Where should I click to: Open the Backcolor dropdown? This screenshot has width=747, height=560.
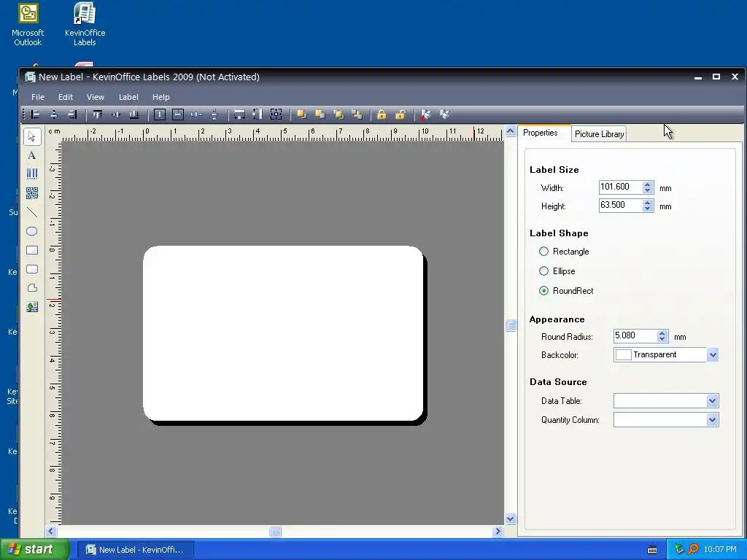click(x=712, y=355)
